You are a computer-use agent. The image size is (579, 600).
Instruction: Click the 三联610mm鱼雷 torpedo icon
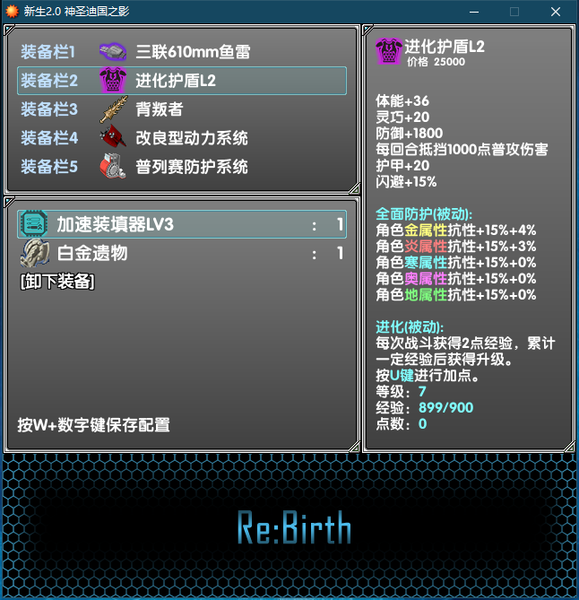[x=113, y=52]
